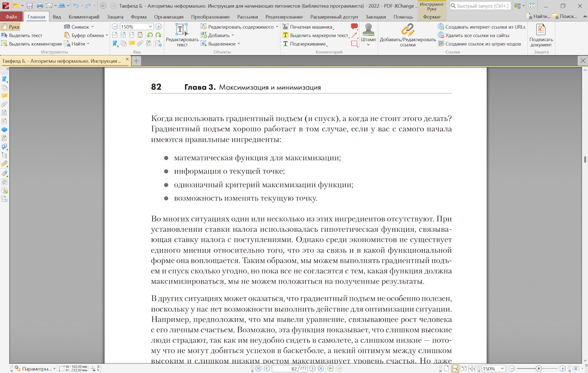Click Edit Text (Редактировать текст) tool

pos(182,35)
